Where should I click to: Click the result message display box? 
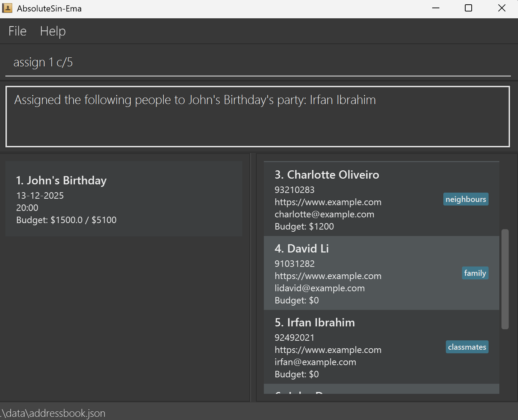(x=258, y=117)
